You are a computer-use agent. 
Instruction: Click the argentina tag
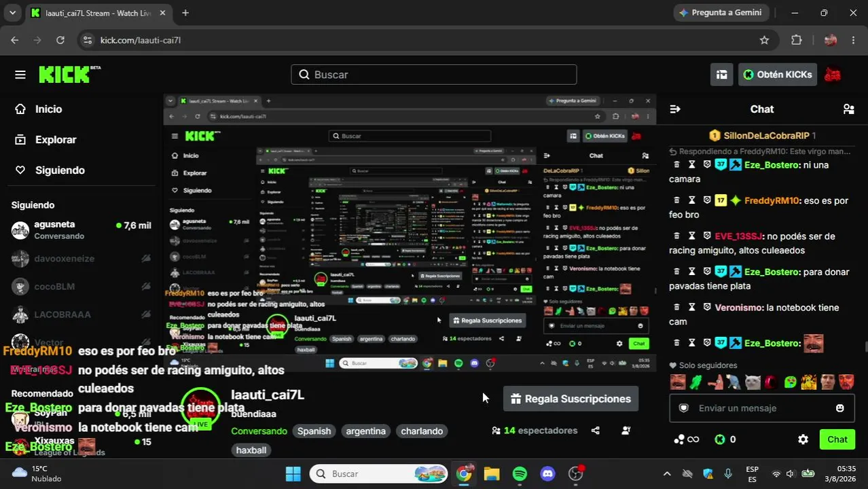click(365, 431)
